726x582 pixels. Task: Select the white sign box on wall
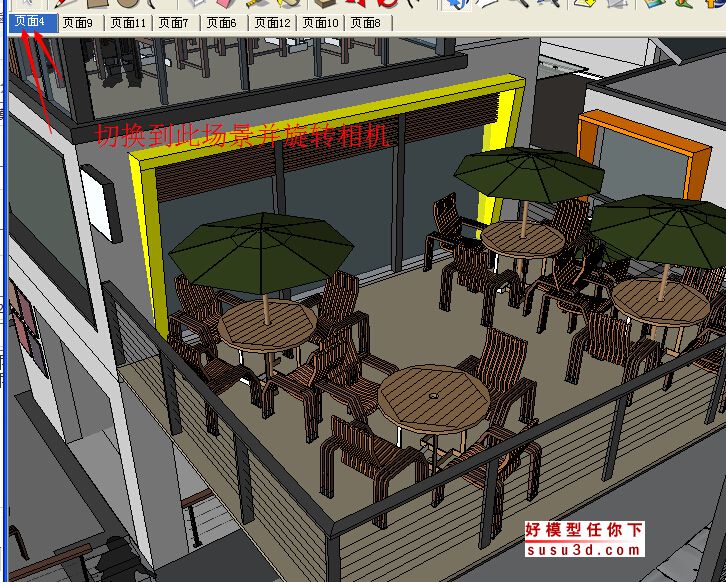pos(101,204)
